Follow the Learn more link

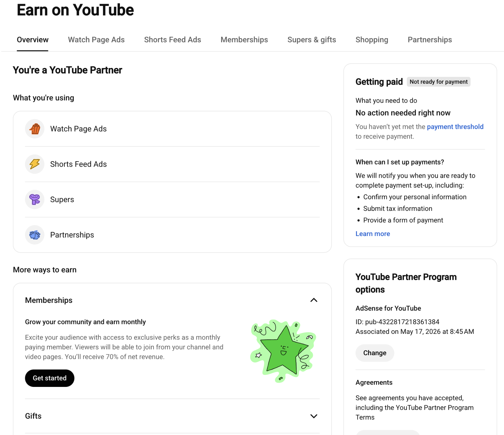[x=373, y=234]
